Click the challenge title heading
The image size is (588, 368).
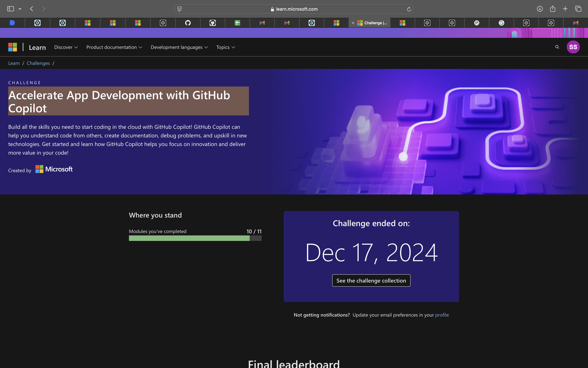(128, 101)
